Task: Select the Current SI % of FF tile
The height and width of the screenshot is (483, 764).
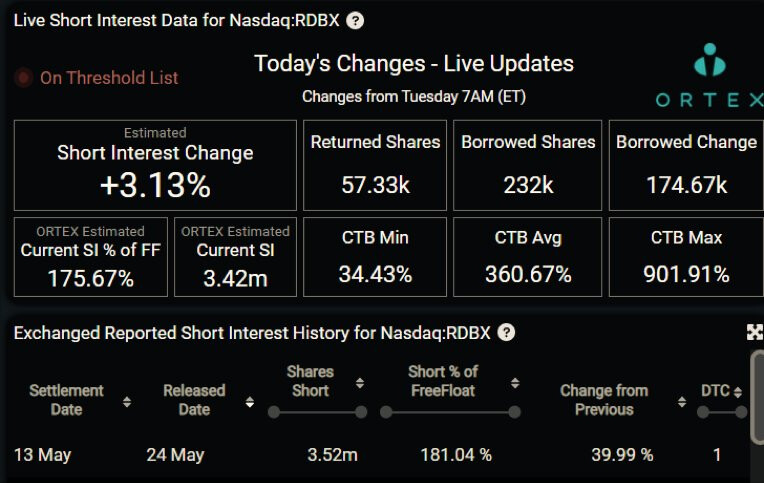Action: pyautogui.click(x=91, y=257)
